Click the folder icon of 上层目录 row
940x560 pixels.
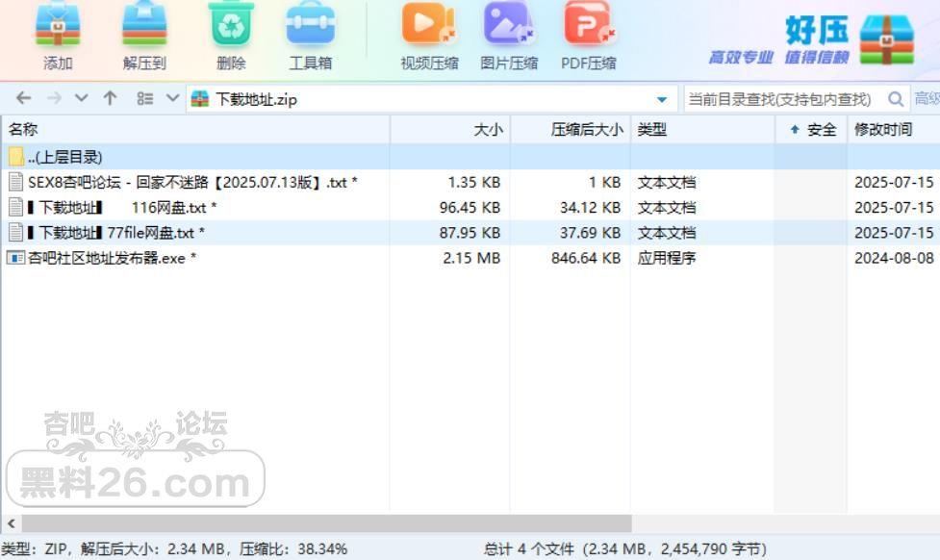pos(16,157)
